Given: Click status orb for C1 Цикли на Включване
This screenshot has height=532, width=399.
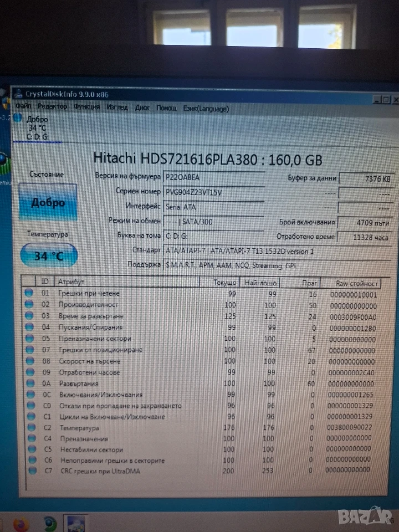Looking at the screenshot, I should coord(31,416).
